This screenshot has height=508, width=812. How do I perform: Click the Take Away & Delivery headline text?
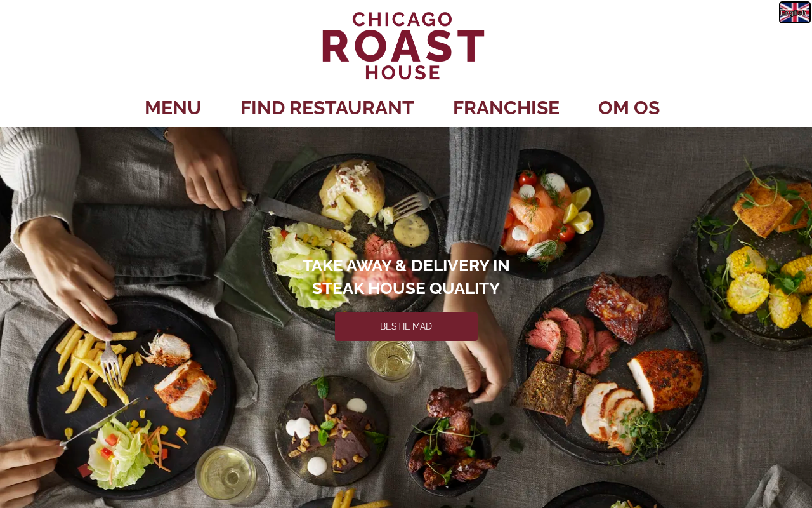pos(406,277)
